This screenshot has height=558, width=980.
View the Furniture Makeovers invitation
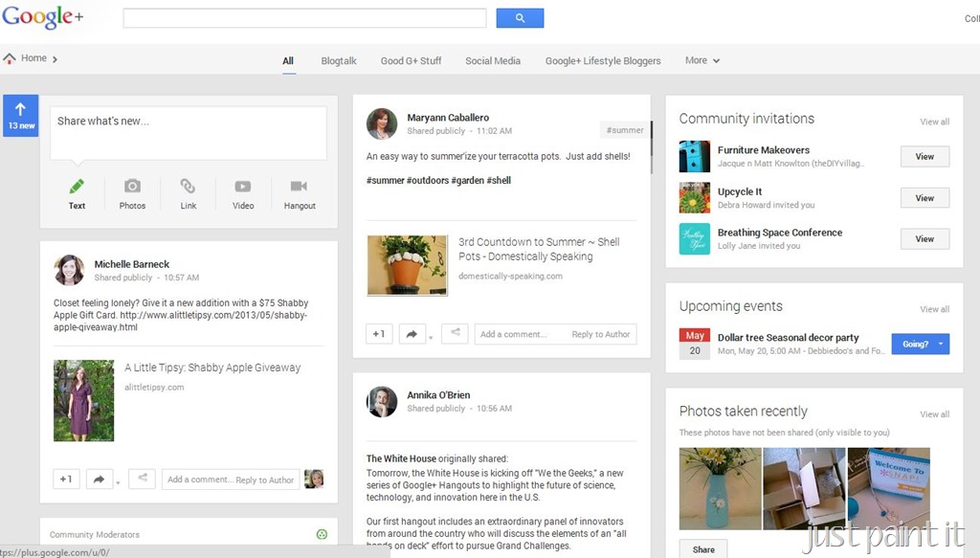point(924,157)
